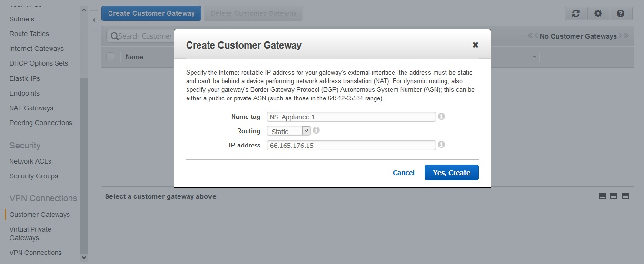The width and height of the screenshot is (644, 264).
Task: Collapse the sidebar with the left arrow
Action: click(93, 20)
